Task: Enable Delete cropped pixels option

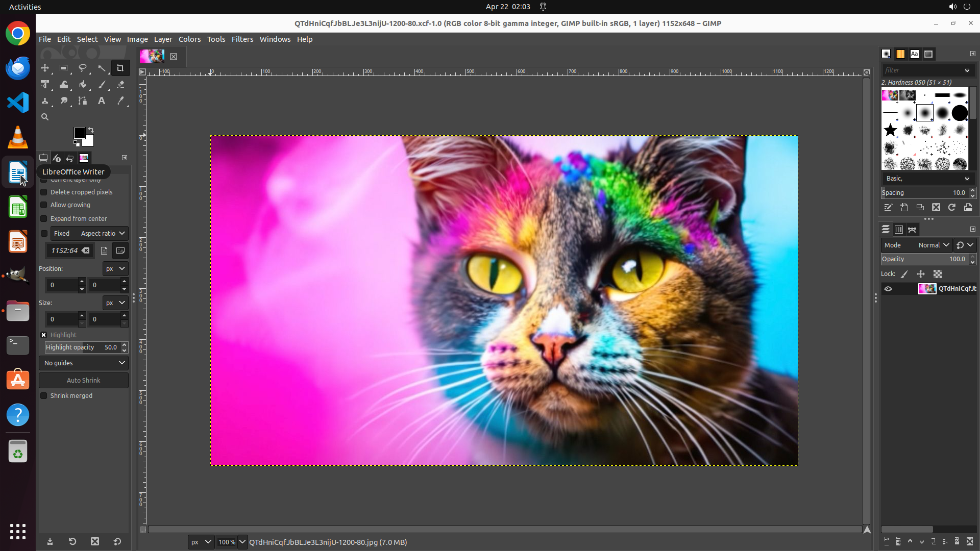Action: click(44, 192)
